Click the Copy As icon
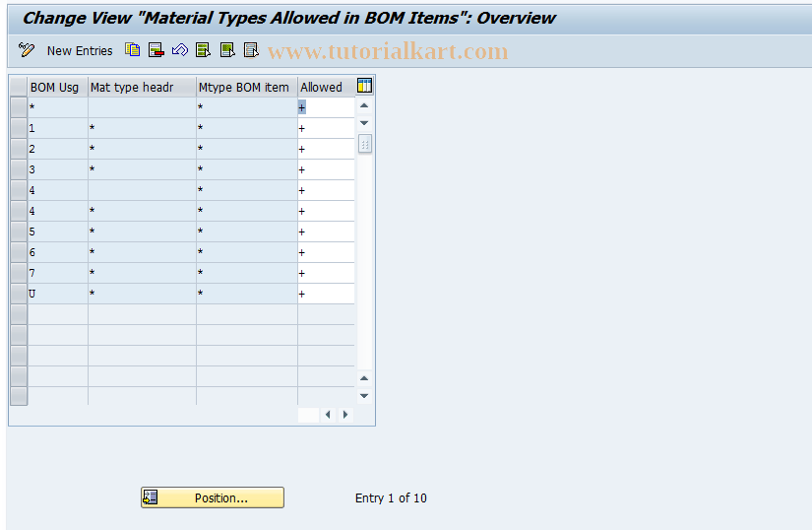The height and width of the screenshot is (530, 812). pos(133,49)
